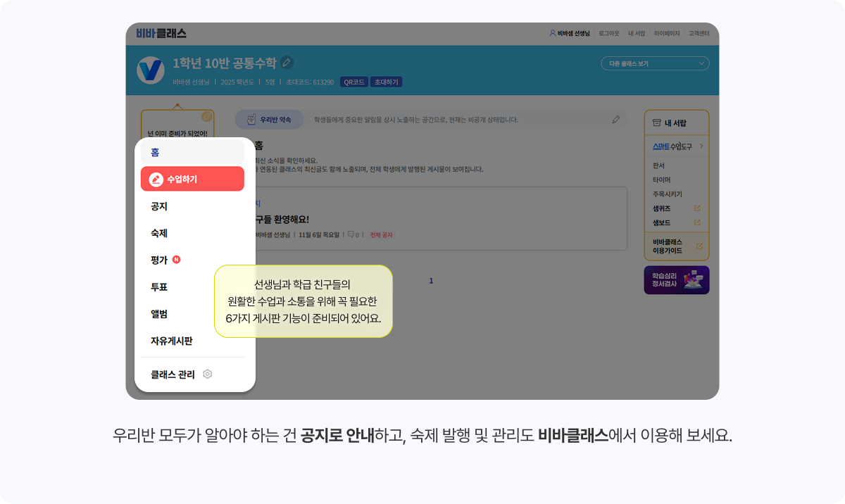Image resolution: width=845 pixels, height=504 pixels.
Task: Open the 다른 클래스 보기 dropdown
Action: pyautogui.click(x=654, y=63)
